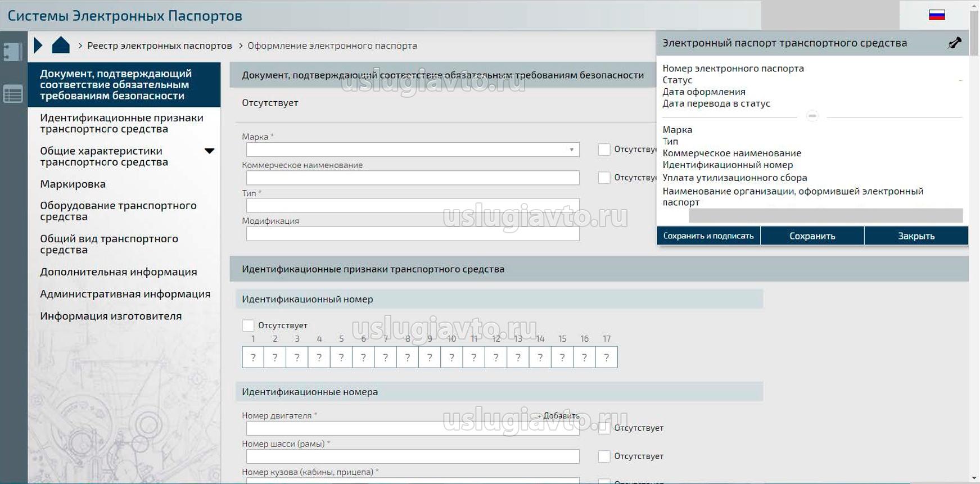
Task: Open Реестр электронных паспортов breadcrumb
Action: (159, 46)
